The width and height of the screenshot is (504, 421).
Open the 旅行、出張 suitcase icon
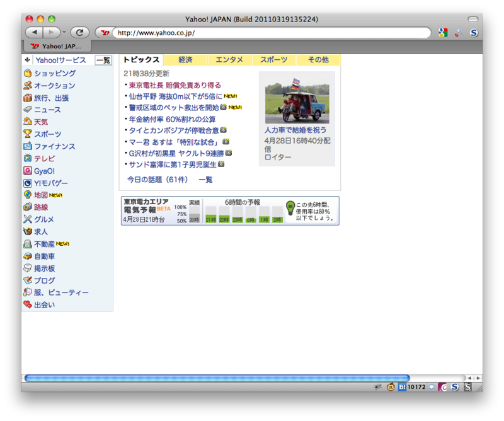[x=28, y=98]
